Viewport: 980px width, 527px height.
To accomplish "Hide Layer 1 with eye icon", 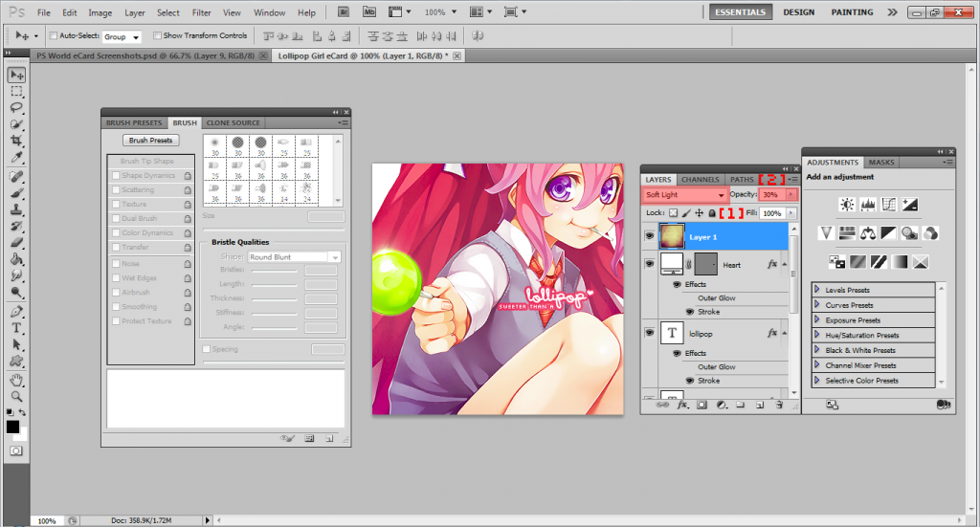I will pos(650,236).
